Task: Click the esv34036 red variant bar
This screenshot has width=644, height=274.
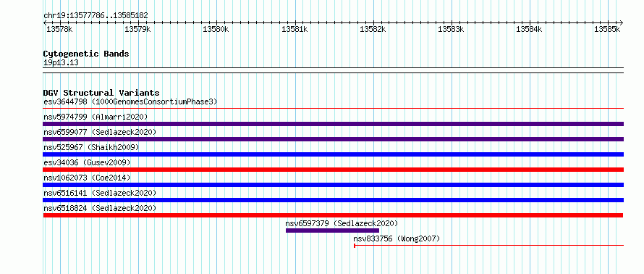Action: coord(333,170)
